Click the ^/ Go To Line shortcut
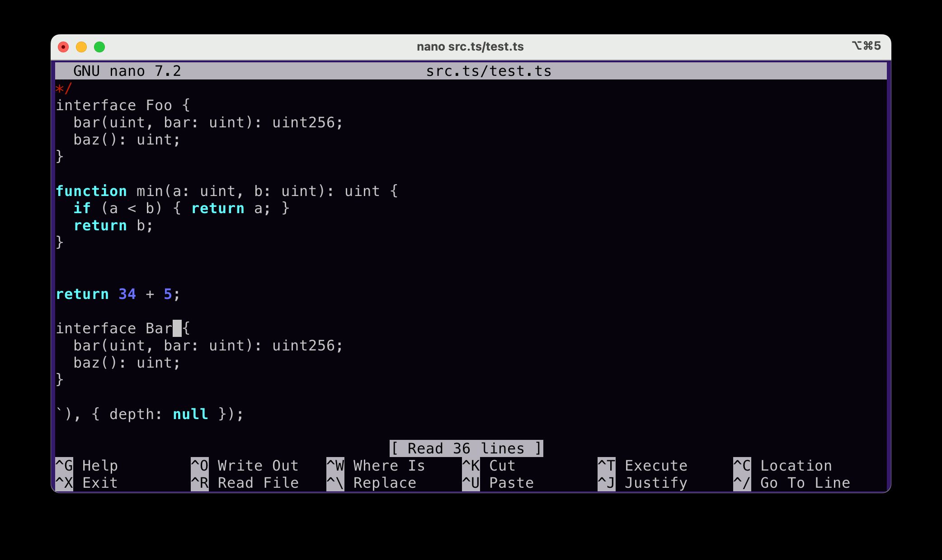Viewport: 942px width, 560px height. [x=792, y=483]
